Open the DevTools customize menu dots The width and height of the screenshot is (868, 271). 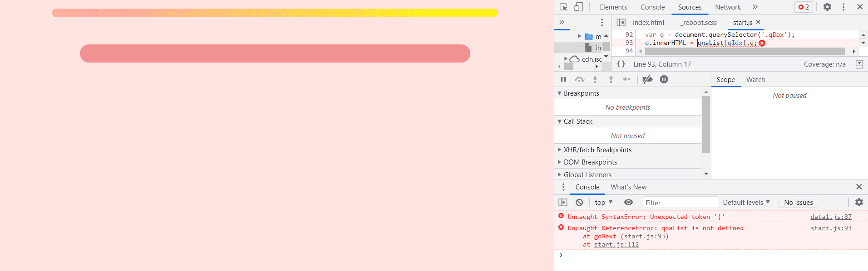click(843, 7)
